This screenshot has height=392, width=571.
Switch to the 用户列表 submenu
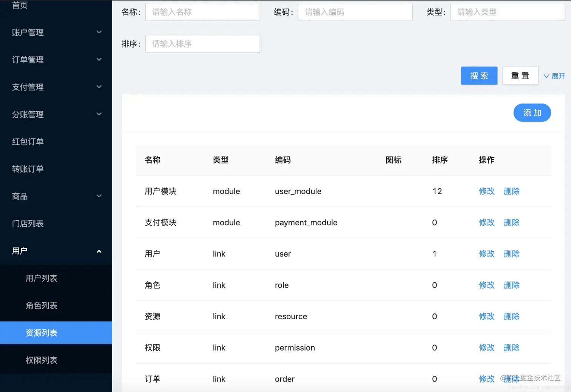click(x=42, y=278)
